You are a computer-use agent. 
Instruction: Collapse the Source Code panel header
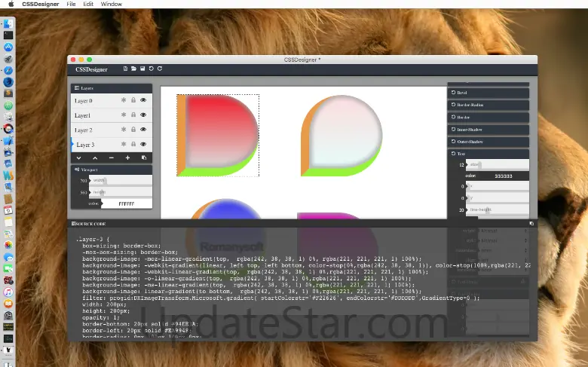coord(302,224)
